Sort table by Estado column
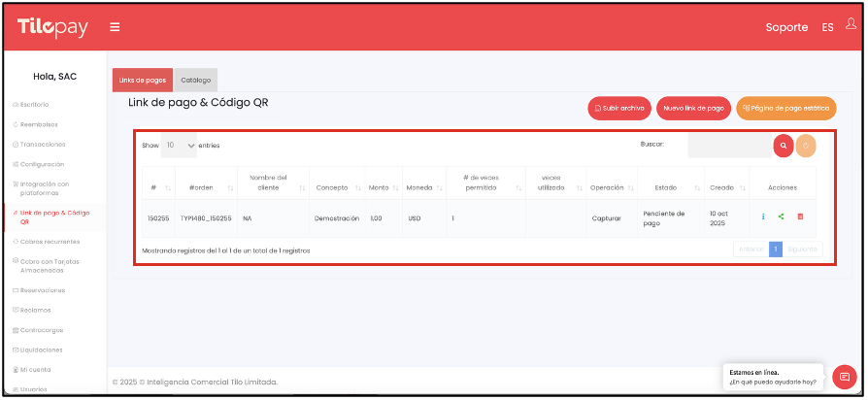 pos(671,187)
